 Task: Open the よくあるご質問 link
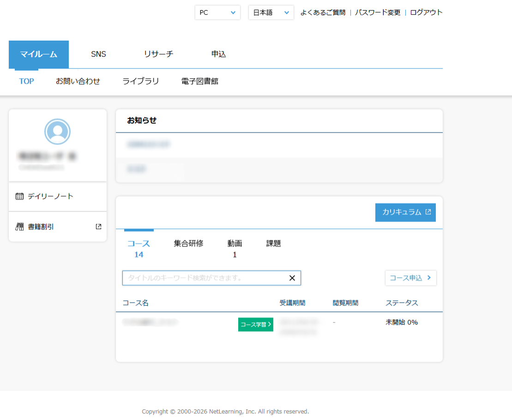pyautogui.click(x=323, y=12)
